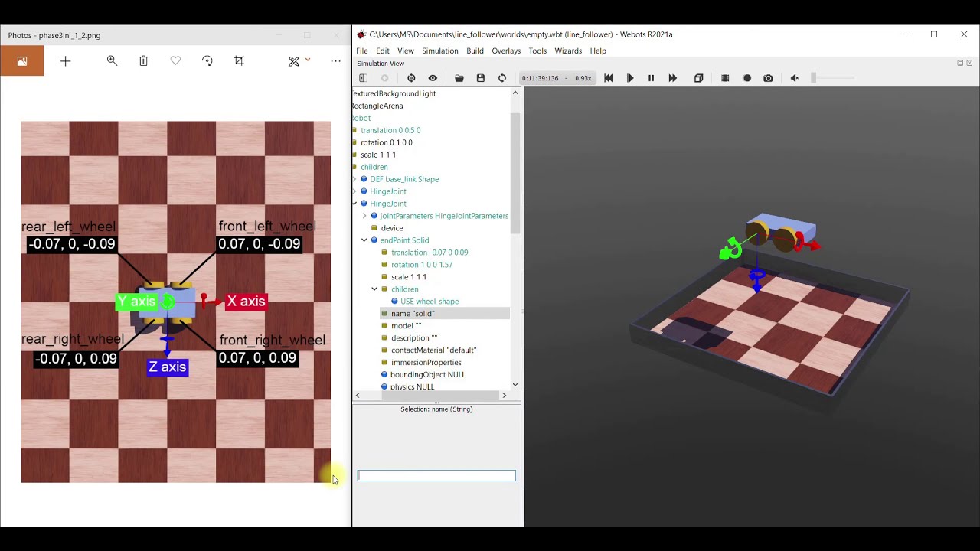Screen dimensions: 980x551
Task: Toggle the 3D rendering cube icon
Action: pos(699,78)
